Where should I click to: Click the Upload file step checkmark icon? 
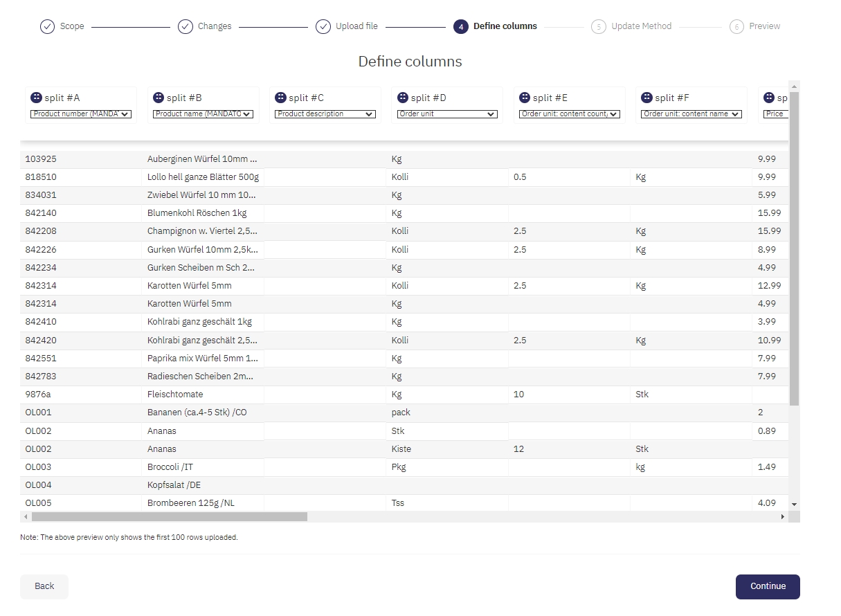(x=323, y=26)
